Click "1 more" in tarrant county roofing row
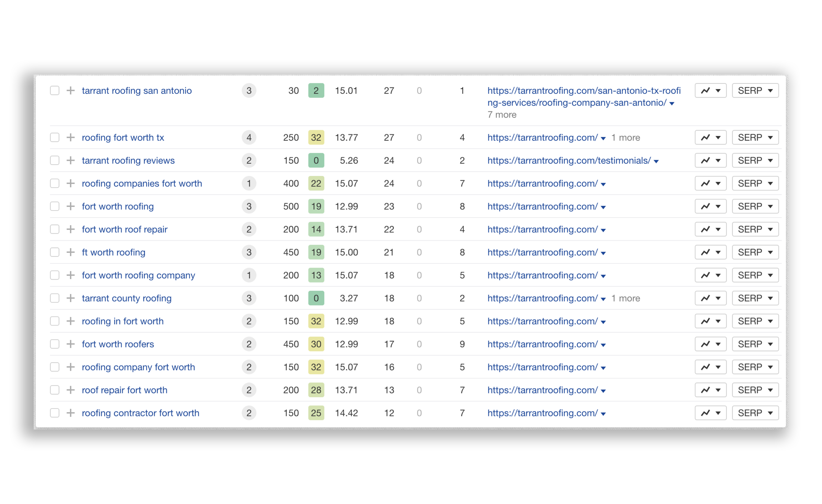The width and height of the screenshot is (822, 504). 626,298
